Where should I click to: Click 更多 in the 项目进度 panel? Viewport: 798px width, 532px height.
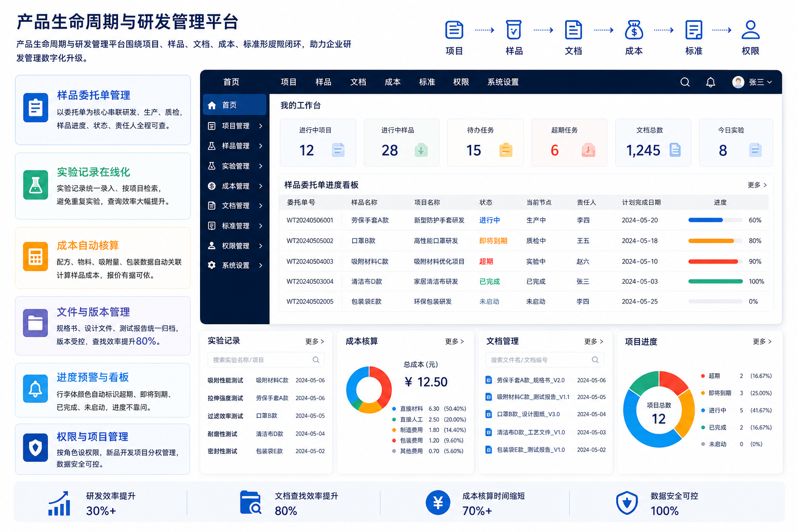(x=762, y=341)
